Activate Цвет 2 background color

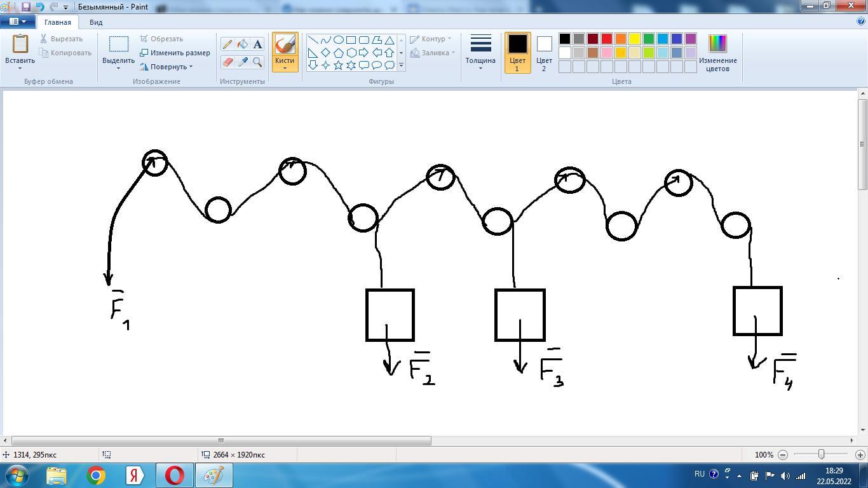click(544, 53)
